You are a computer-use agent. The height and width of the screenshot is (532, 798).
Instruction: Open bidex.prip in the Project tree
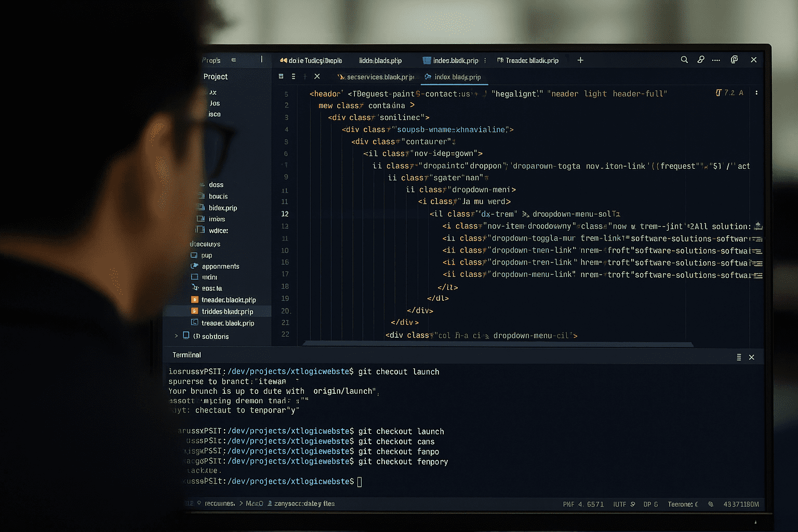[x=223, y=207]
